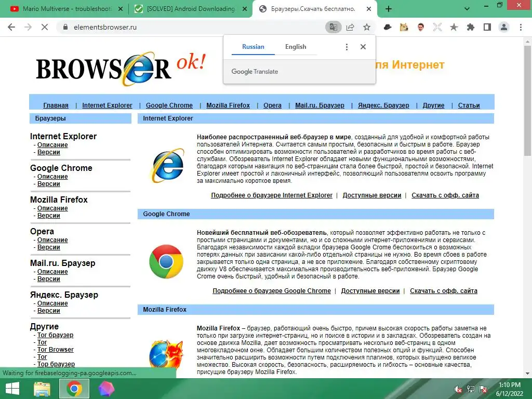
Task: Click the vertical page scrollbar thumb
Action: pyautogui.click(x=527, y=100)
